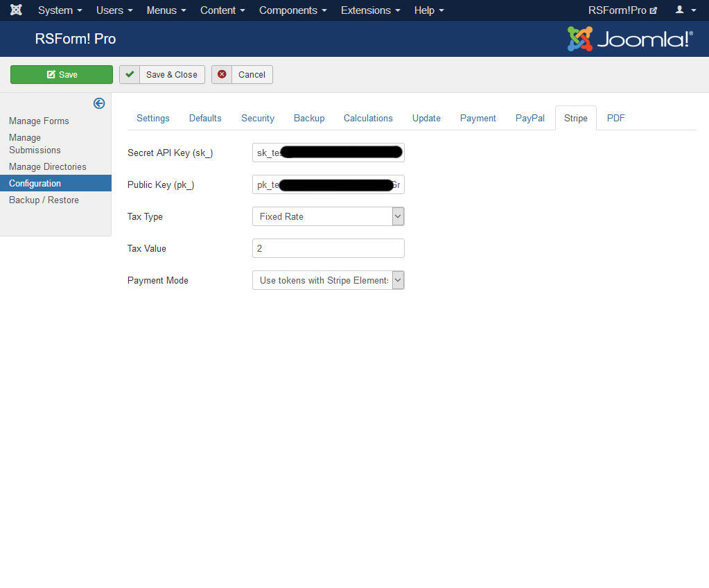Image resolution: width=709 pixels, height=588 pixels.
Task: Focus the Public Key input field
Action: pyautogui.click(x=329, y=184)
